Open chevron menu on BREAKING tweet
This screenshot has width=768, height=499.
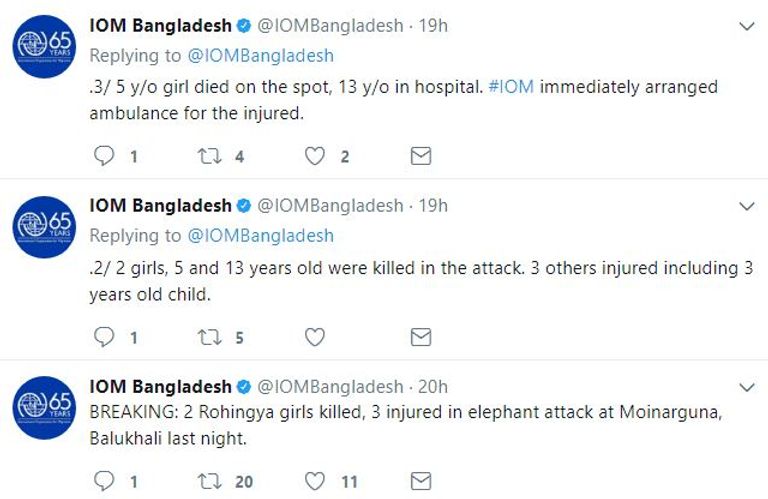pyautogui.click(x=746, y=386)
